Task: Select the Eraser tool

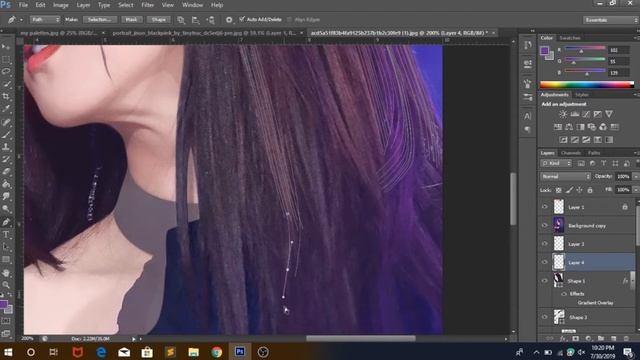Action: point(6,171)
